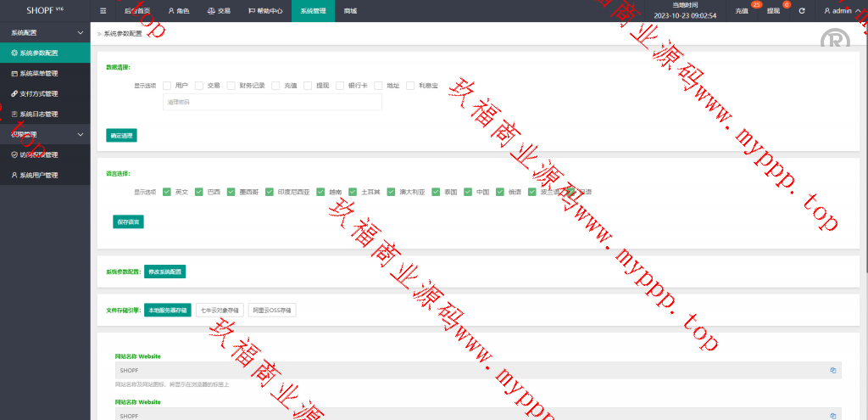Open 系统日志管理 in sidebar
The height and width of the screenshot is (420, 868).
click(45, 114)
